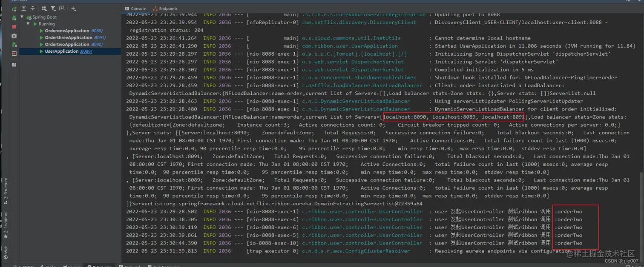Click 'registration status: 204' line
644x267 pixels.
click(x=167, y=30)
